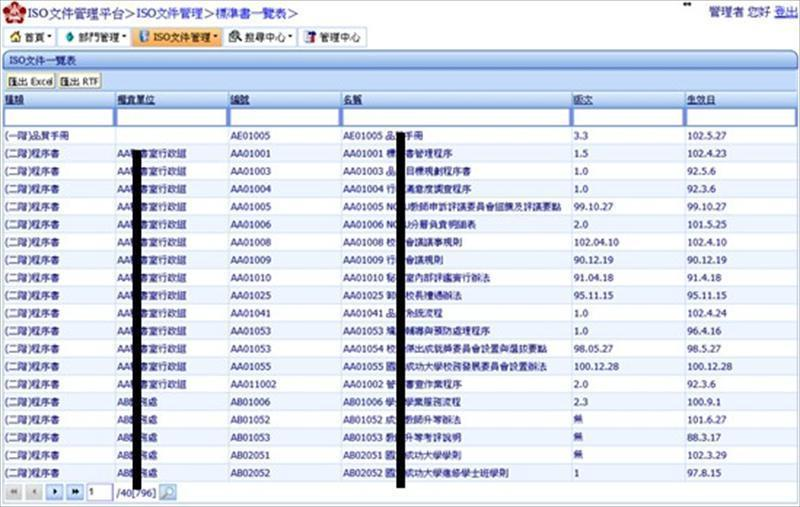This screenshot has height=507, width=800.
Task: Click the /40[796] page count text
Action: [136, 493]
